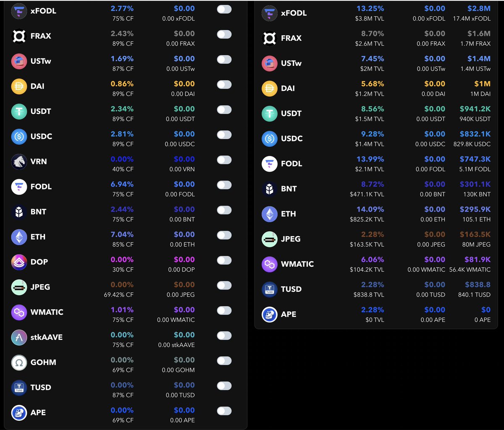Toggle the DOP collateral switch
The image size is (504, 430).
pyautogui.click(x=224, y=261)
